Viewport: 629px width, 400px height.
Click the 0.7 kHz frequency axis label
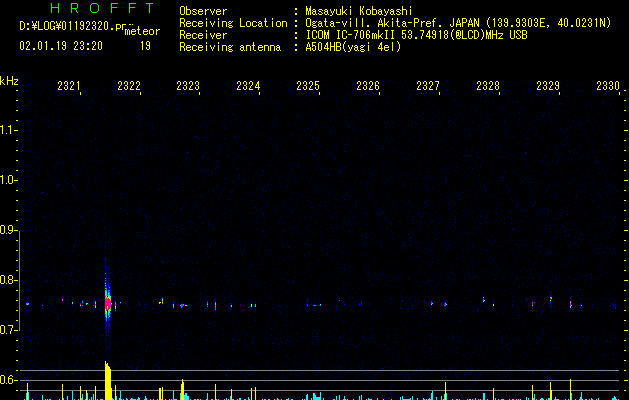9,330
